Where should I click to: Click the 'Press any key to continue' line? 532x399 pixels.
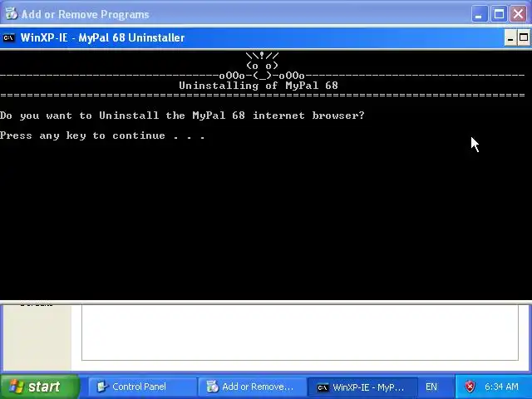coord(102,136)
